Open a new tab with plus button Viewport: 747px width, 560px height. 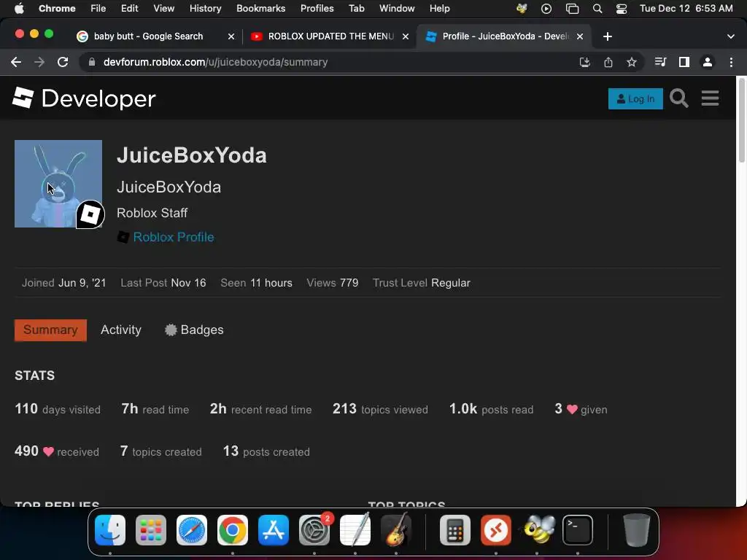click(608, 36)
